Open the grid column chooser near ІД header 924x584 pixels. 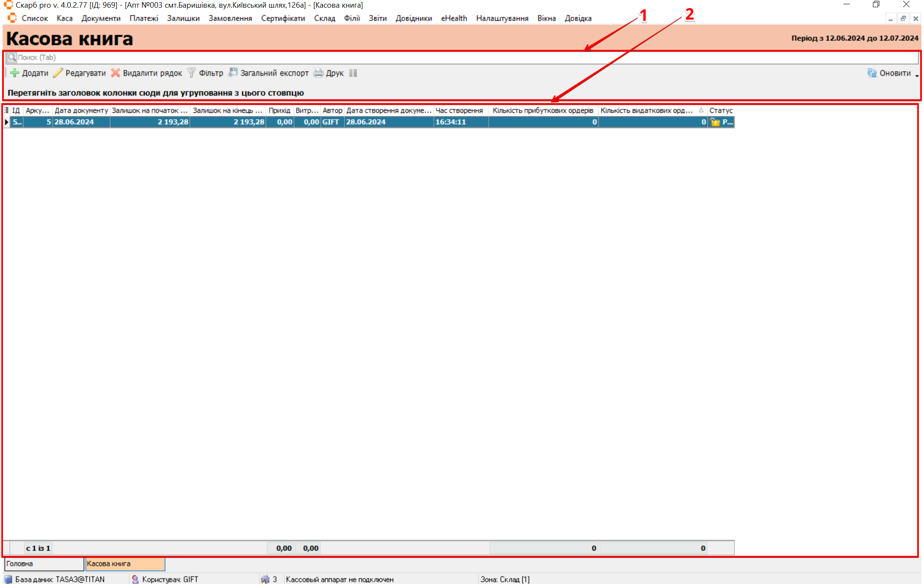click(6, 110)
